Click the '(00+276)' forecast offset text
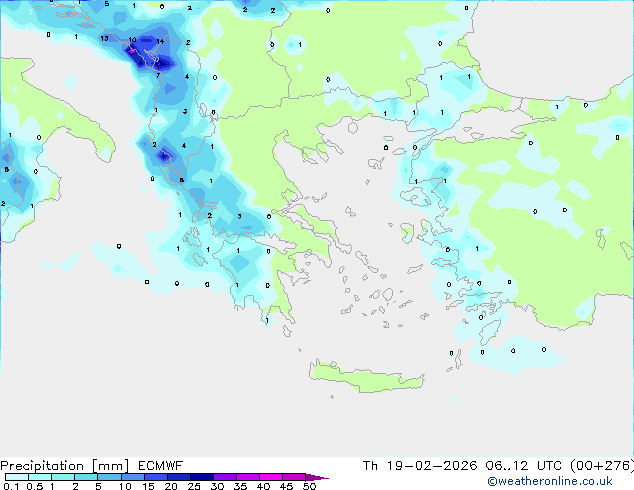The image size is (634, 490). click(602, 466)
